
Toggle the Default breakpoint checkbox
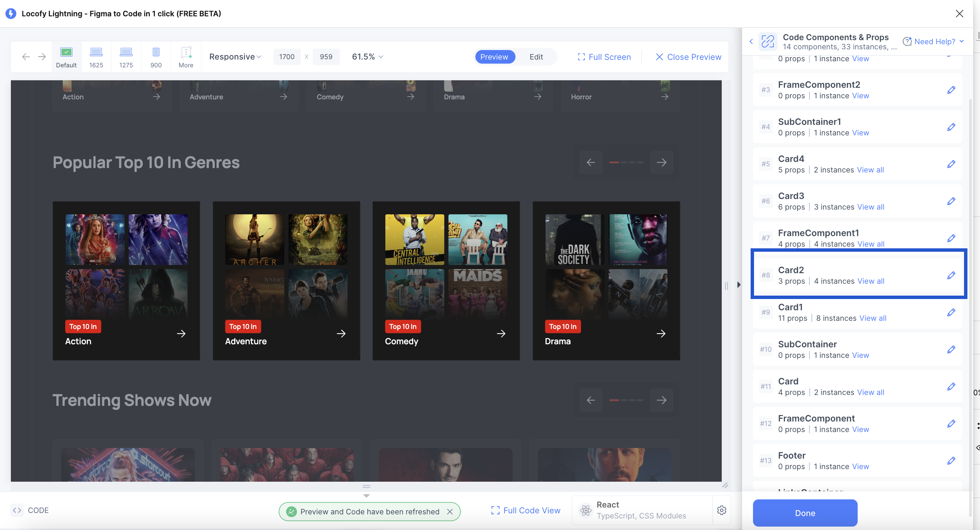pos(66,51)
